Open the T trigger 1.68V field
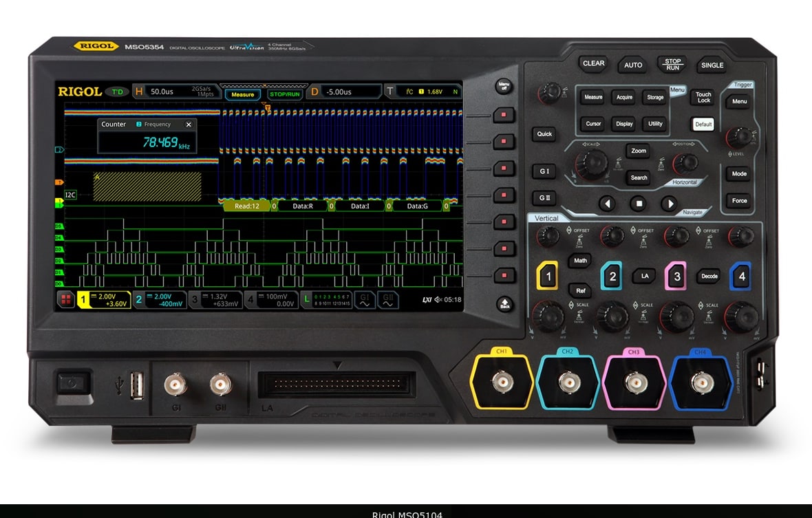 [423, 91]
